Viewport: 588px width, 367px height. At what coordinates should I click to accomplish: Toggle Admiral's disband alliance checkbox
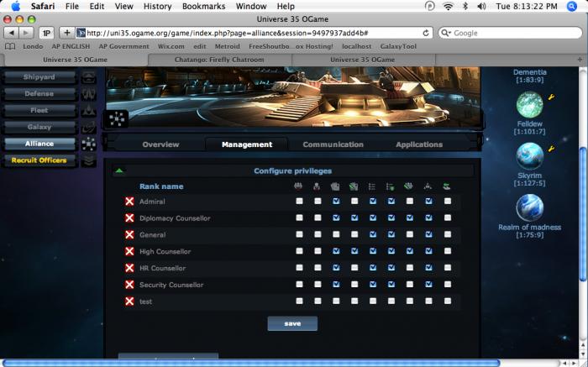pyautogui.click(x=299, y=202)
